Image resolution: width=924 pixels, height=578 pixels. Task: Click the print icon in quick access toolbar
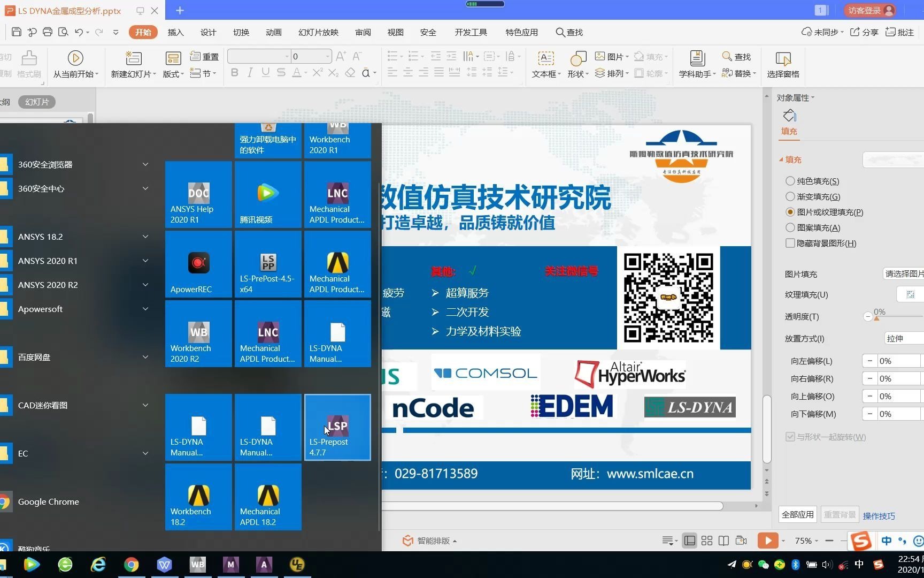tap(47, 32)
